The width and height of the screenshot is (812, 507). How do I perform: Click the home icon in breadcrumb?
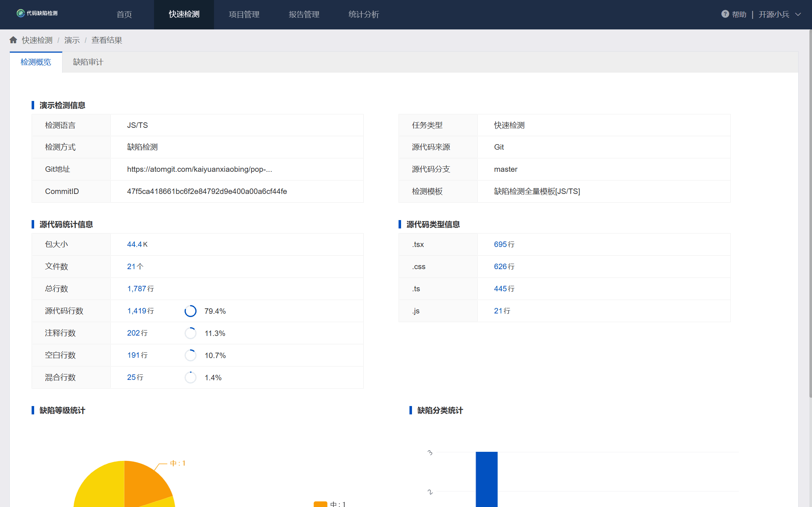(x=13, y=40)
